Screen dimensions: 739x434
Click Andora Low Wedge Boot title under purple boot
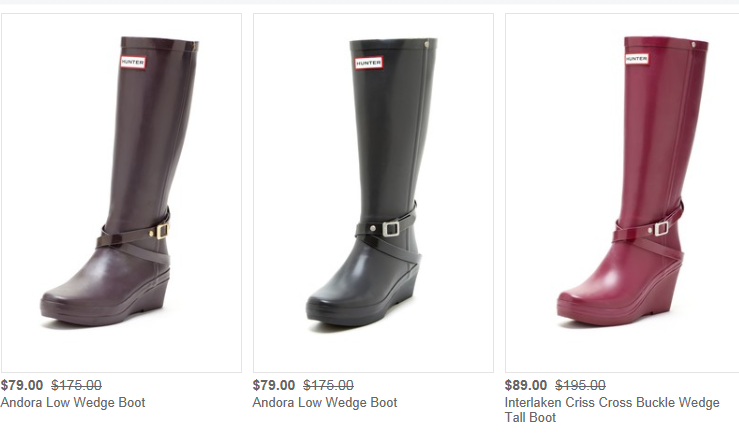(x=73, y=402)
